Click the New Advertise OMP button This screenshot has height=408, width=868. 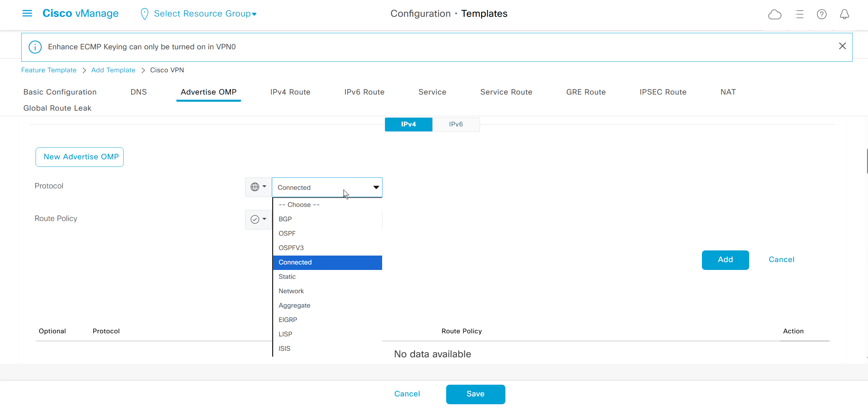[x=80, y=157]
